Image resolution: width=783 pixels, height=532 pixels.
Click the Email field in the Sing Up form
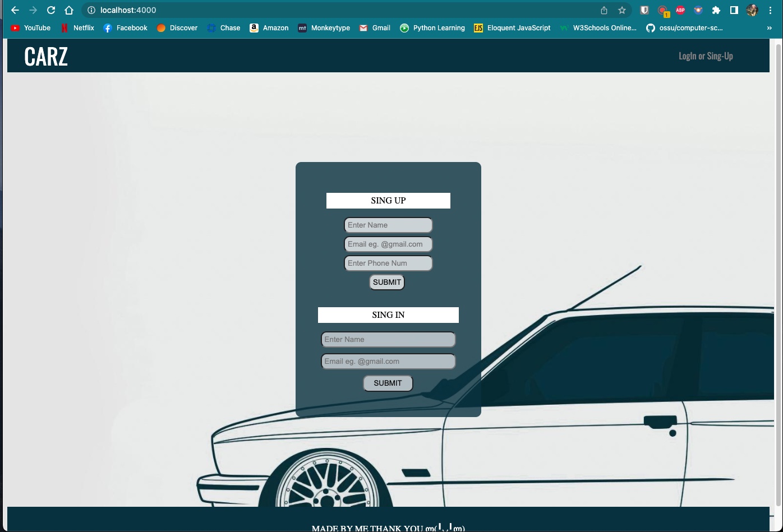(388, 244)
